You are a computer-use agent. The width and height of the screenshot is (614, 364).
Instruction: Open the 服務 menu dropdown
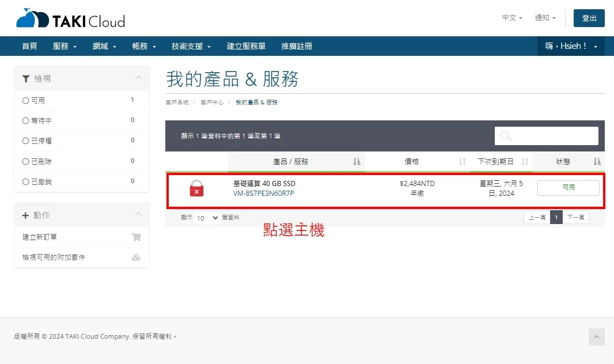[x=65, y=46]
